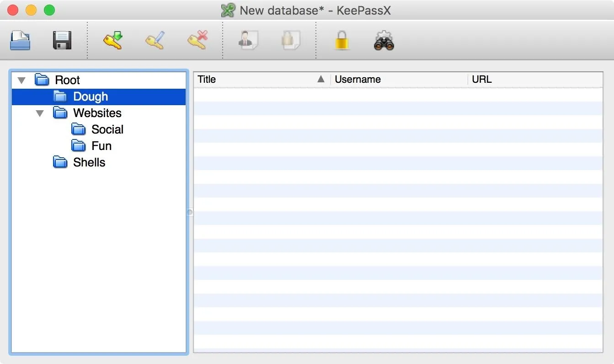The height and width of the screenshot is (364, 614).
Task: Select the Root group label
Action: [x=68, y=80]
